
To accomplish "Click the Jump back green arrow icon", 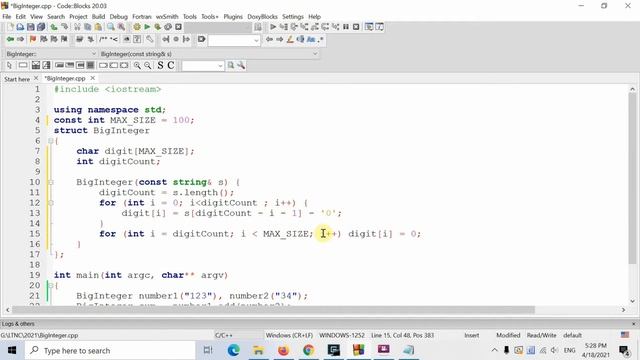I will (10, 39).
